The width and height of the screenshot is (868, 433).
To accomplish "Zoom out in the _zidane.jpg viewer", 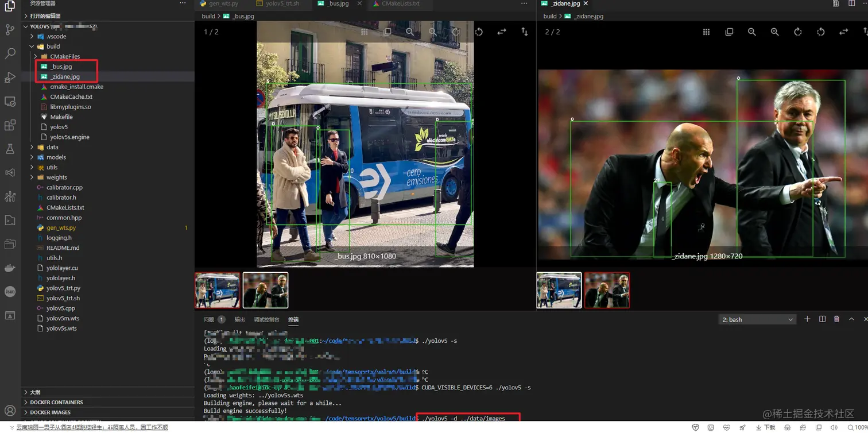I will click(752, 32).
